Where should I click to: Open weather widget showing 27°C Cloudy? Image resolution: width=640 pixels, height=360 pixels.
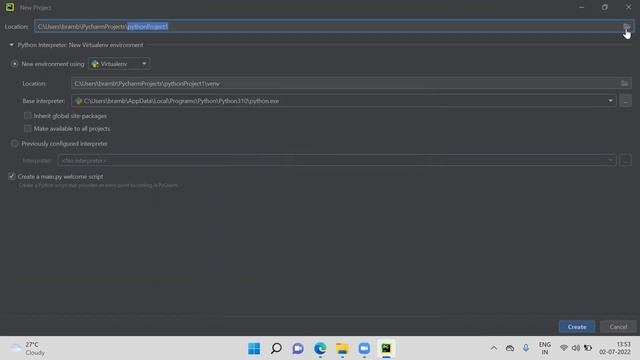click(x=28, y=348)
